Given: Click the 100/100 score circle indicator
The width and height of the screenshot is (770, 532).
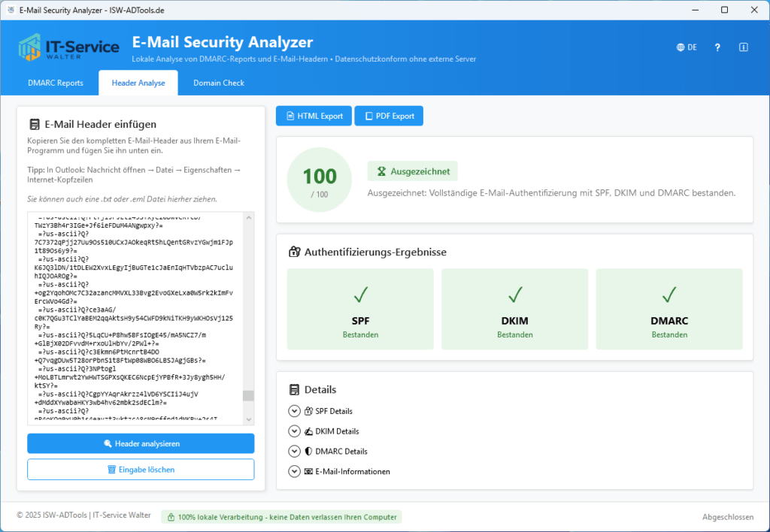Looking at the screenshot, I should tap(319, 179).
